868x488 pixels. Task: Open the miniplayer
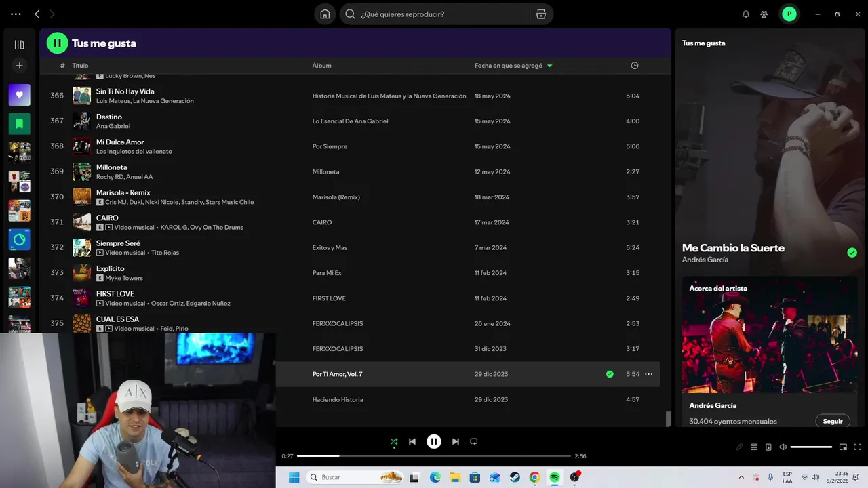[843, 447]
